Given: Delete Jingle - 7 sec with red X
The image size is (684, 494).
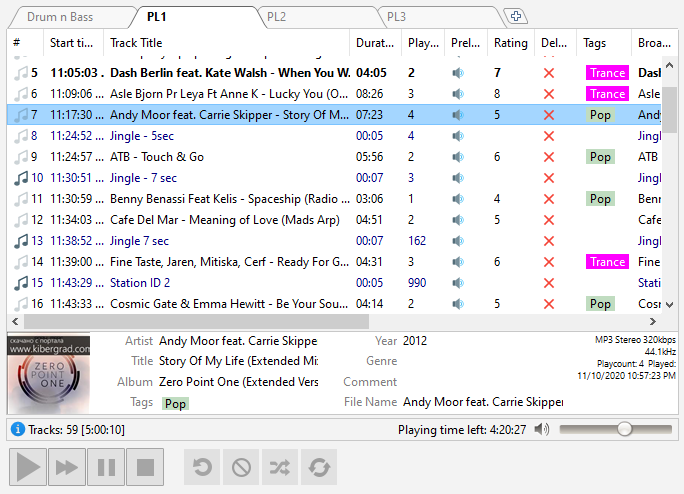Looking at the screenshot, I should 549,178.
